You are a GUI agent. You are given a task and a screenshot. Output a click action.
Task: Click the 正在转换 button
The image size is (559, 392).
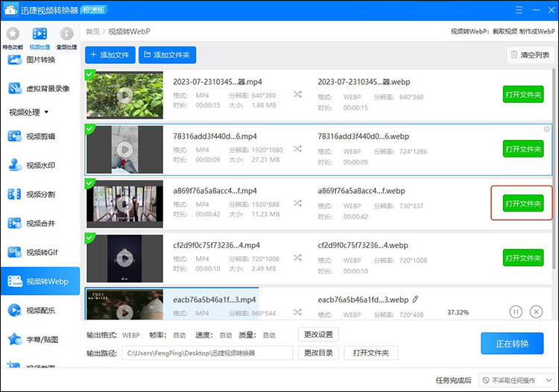tap(512, 344)
